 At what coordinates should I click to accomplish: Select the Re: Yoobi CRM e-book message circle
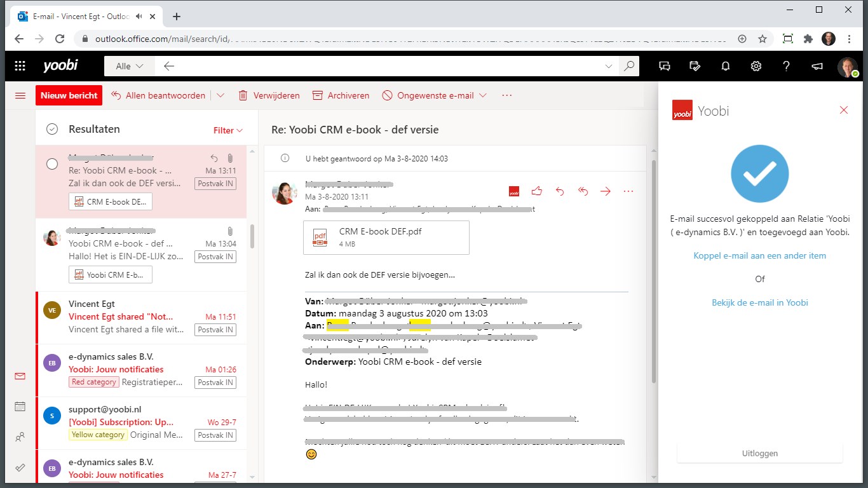point(52,164)
